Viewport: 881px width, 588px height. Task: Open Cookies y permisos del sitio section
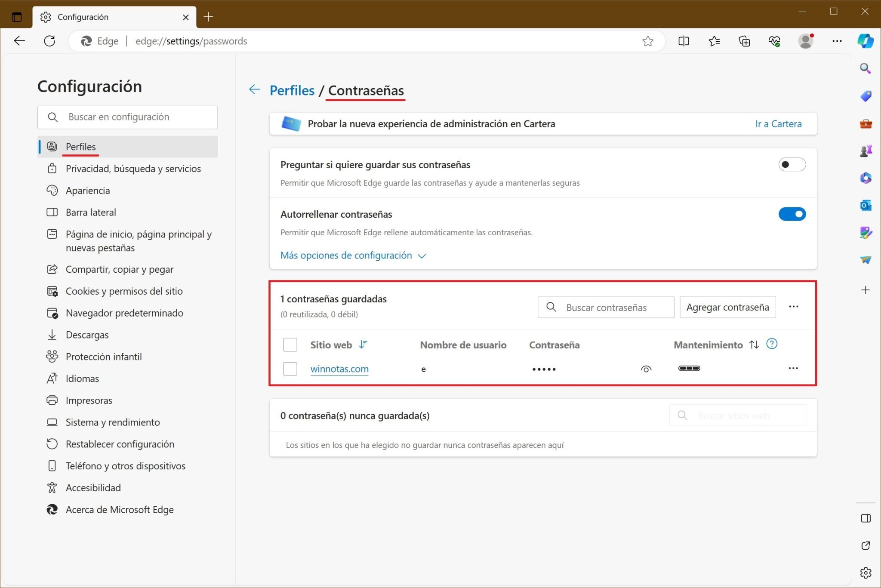pos(124,291)
